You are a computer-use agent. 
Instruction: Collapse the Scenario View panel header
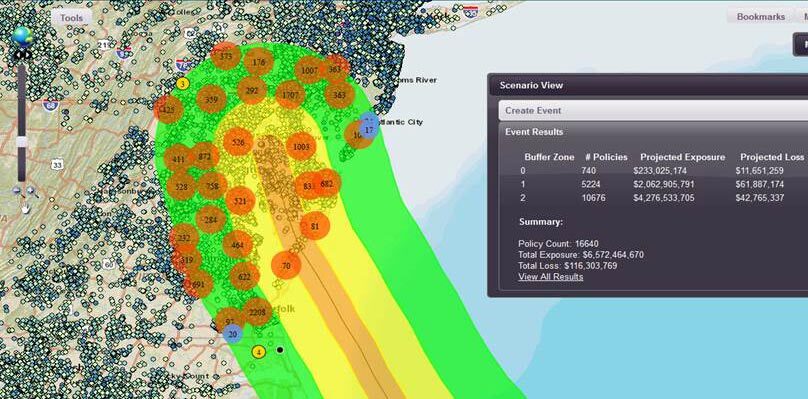[x=648, y=85]
